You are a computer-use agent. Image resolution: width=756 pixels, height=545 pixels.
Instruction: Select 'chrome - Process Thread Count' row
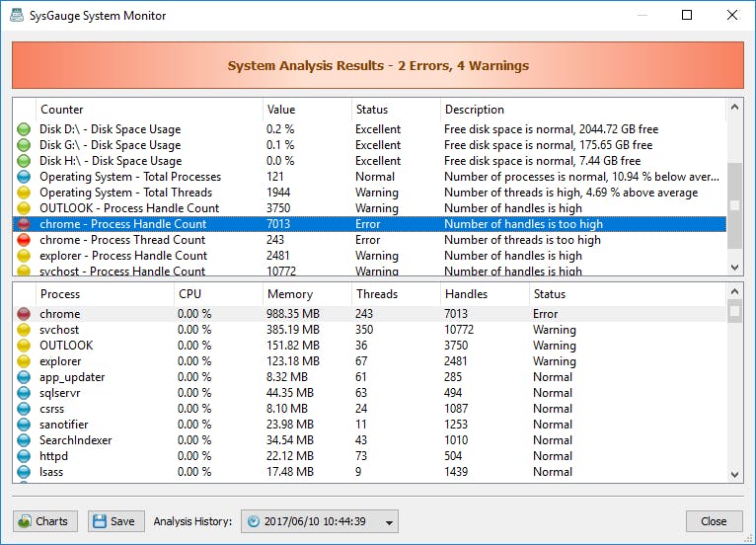click(x=369, y=240)
